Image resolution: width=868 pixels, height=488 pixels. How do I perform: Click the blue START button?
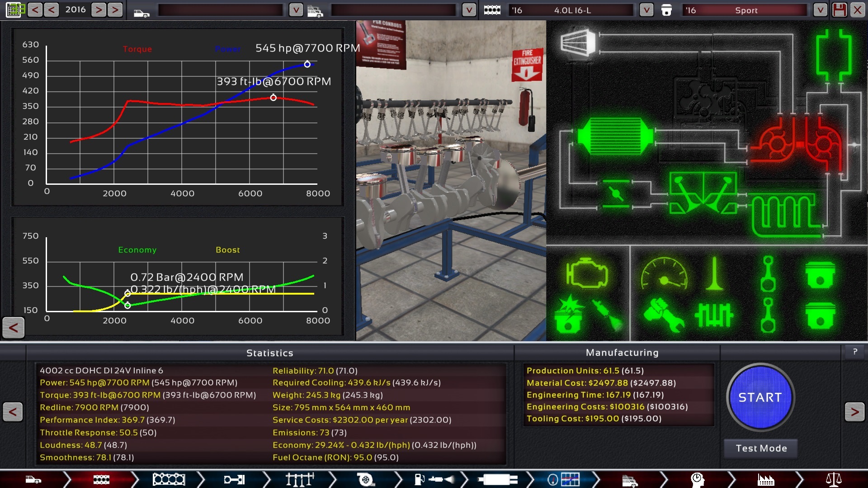pyautogui.click(x=760, y=397)
